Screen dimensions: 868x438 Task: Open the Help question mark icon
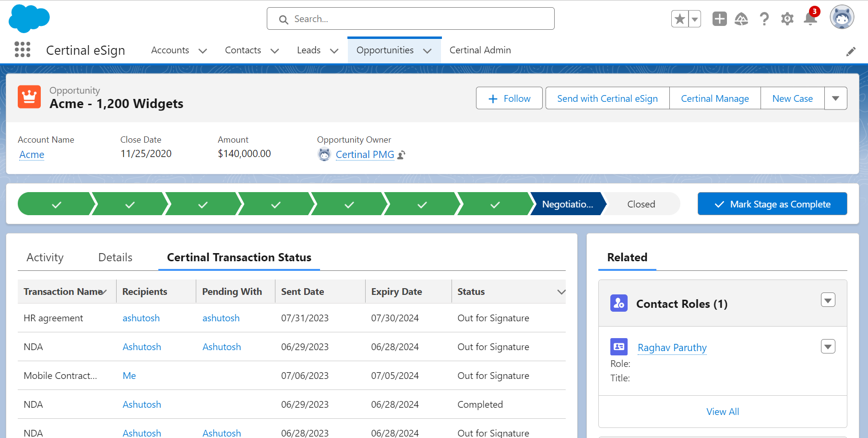click(764, 19)
